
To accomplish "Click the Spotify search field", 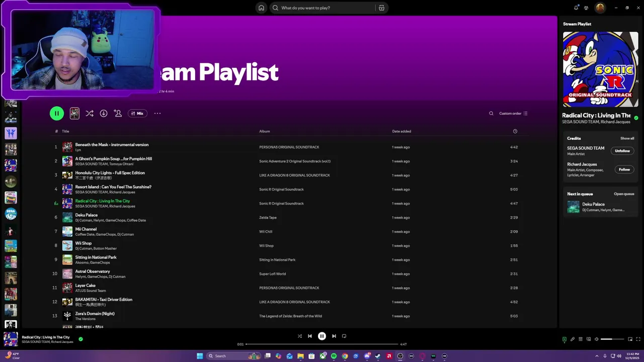I will [x=322, y=8].
